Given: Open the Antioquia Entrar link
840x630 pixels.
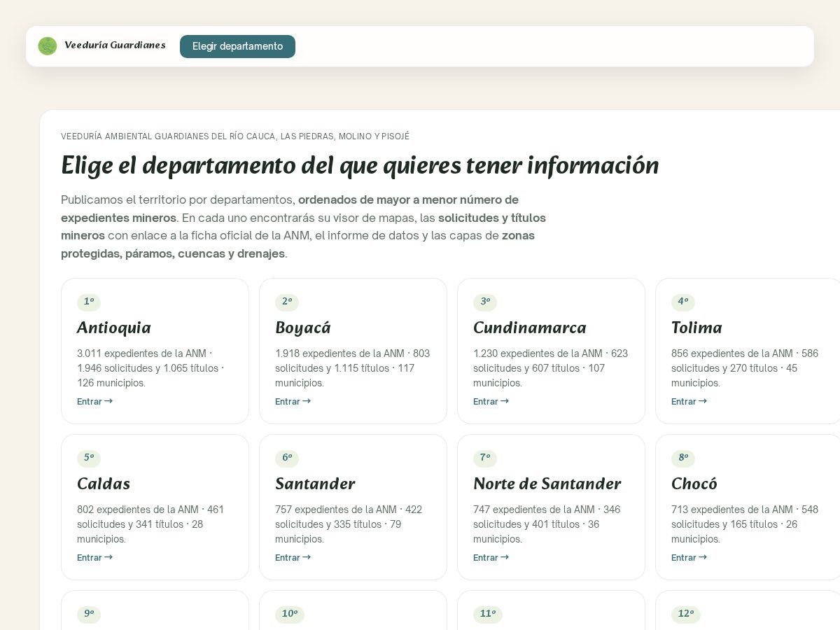Looking at the screenshot, I should click(x=94, y=401).
